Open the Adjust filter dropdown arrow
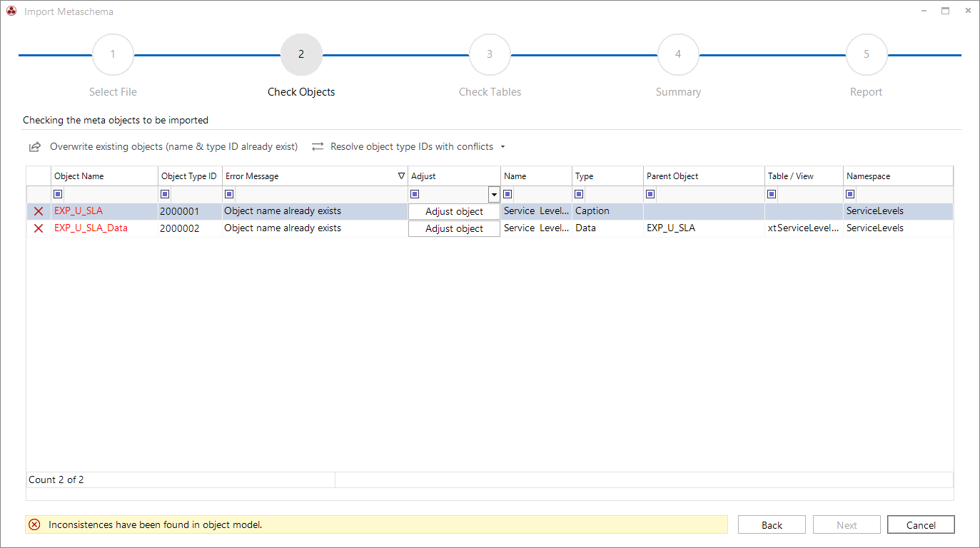The width and height of the screenshot is (980, 548). coord(494,194)
